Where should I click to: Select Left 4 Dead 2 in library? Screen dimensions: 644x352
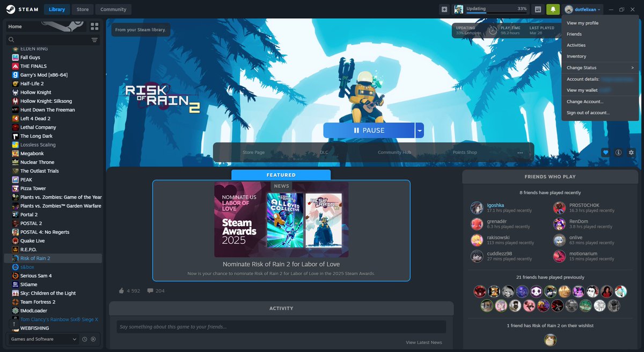point(35,118)
